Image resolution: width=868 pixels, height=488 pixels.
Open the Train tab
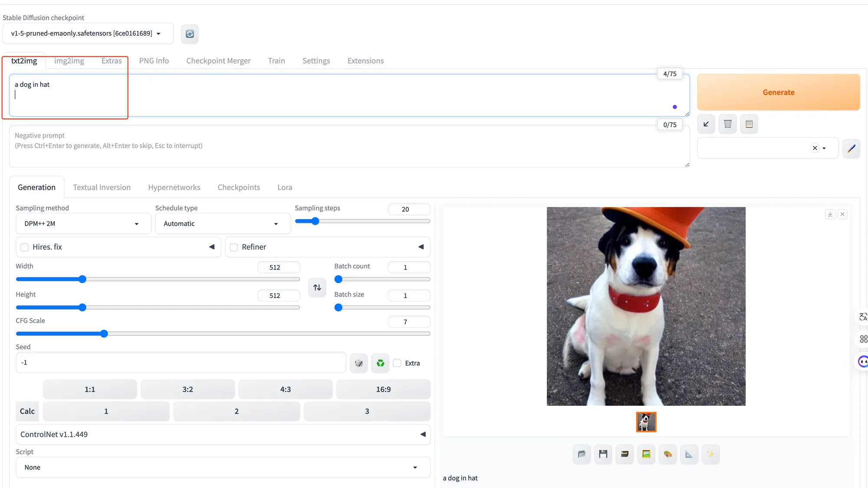point(276,61)
